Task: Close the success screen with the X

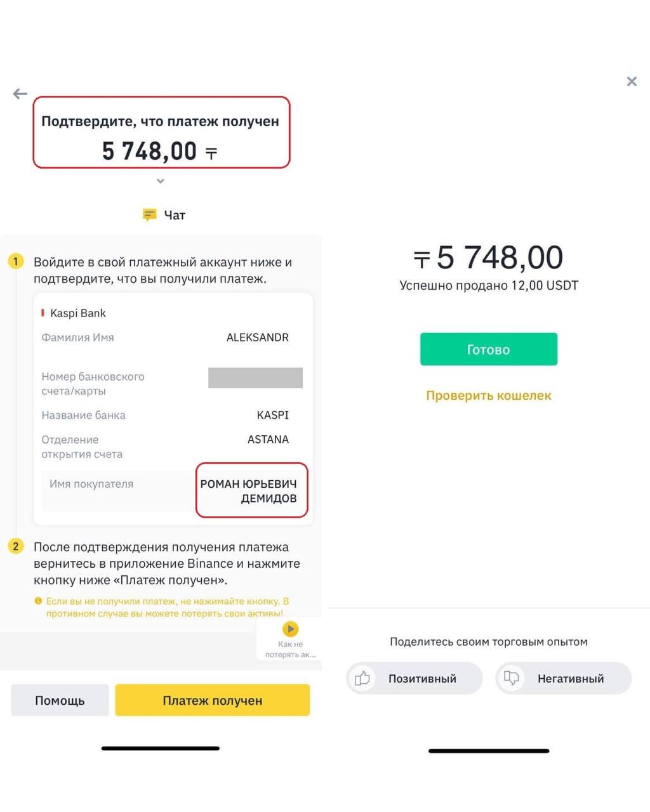Action: (632, 81)
